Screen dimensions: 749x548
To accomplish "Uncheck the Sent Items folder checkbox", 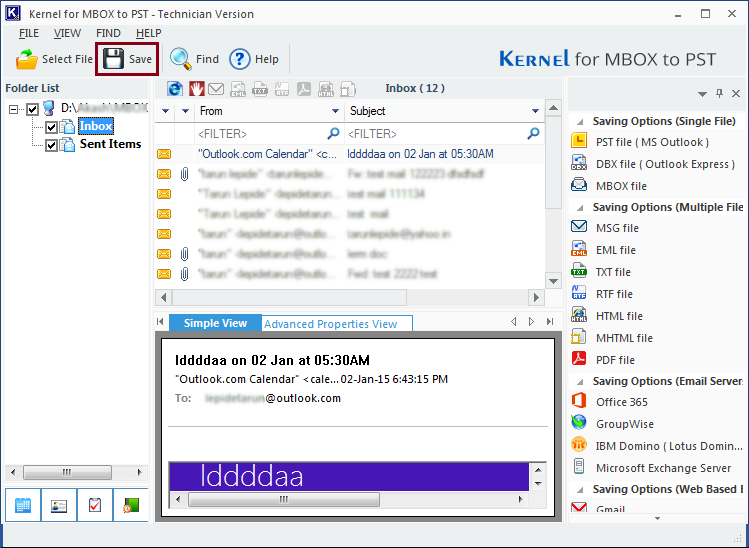I will [52, 145].
